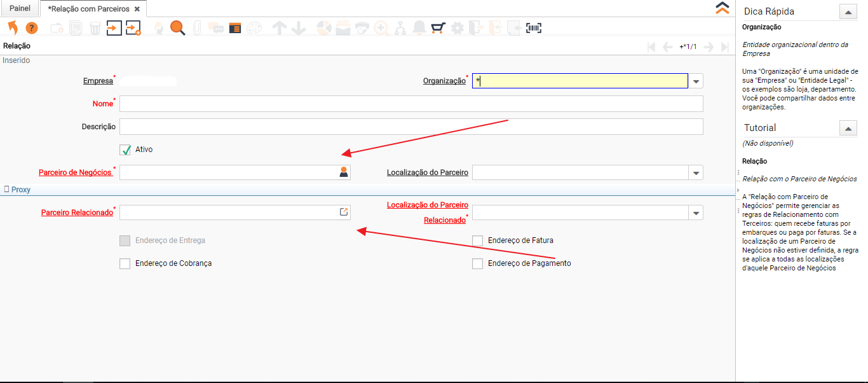868x383 pixels.
Task: Open the Parceiro Relacionado lookup icon
Action: coord(344,212)
